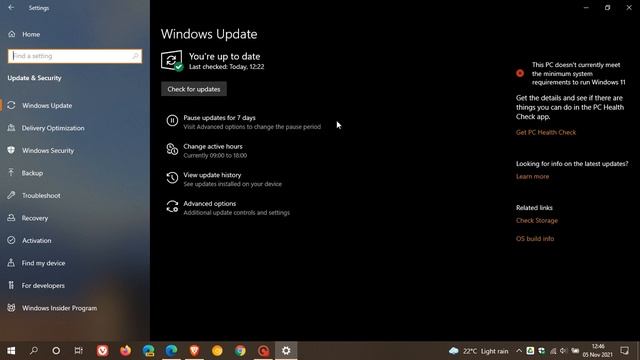Screen dimensions: 640x360
Task: Click the magnifier icon in search box
Action: click(x=135, y=56)
